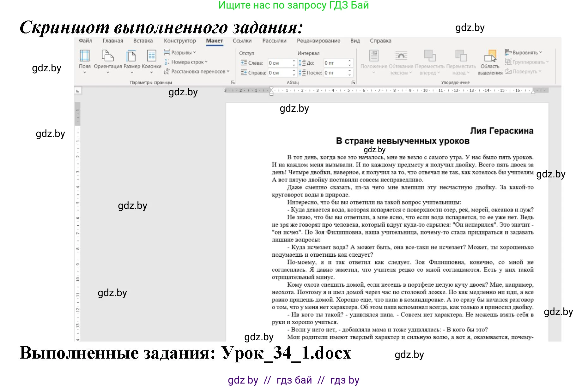
Task: Open Параметры страницы dialog launcher
Action: pos(233,82)
